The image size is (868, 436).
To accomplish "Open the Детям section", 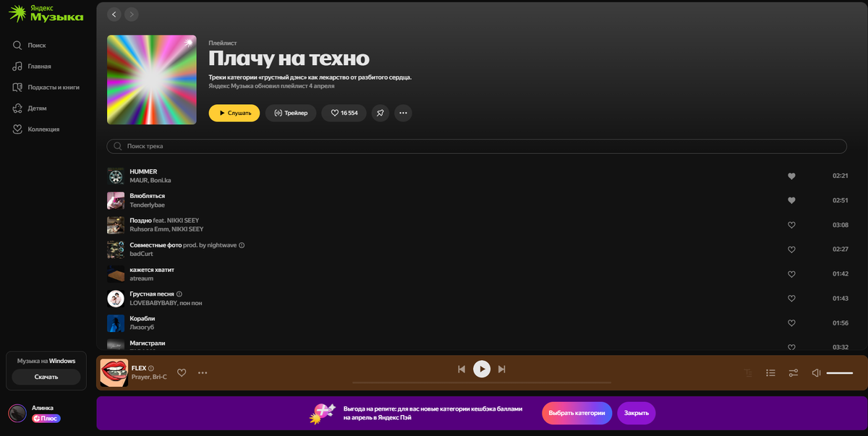I will 30,108.
